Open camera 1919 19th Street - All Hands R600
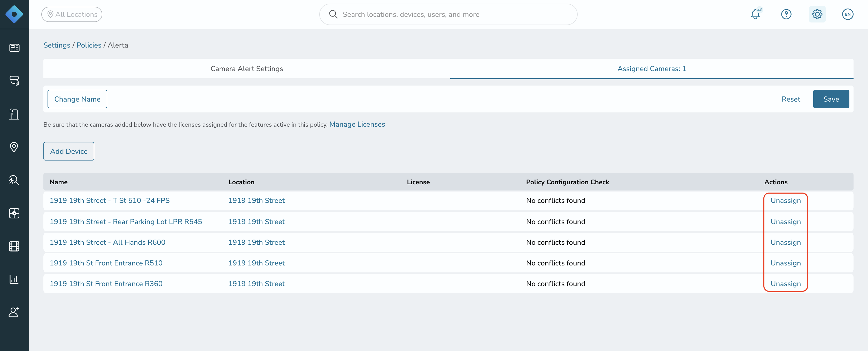The width and height of the screenshot is (868, 351). pos(107,242)
